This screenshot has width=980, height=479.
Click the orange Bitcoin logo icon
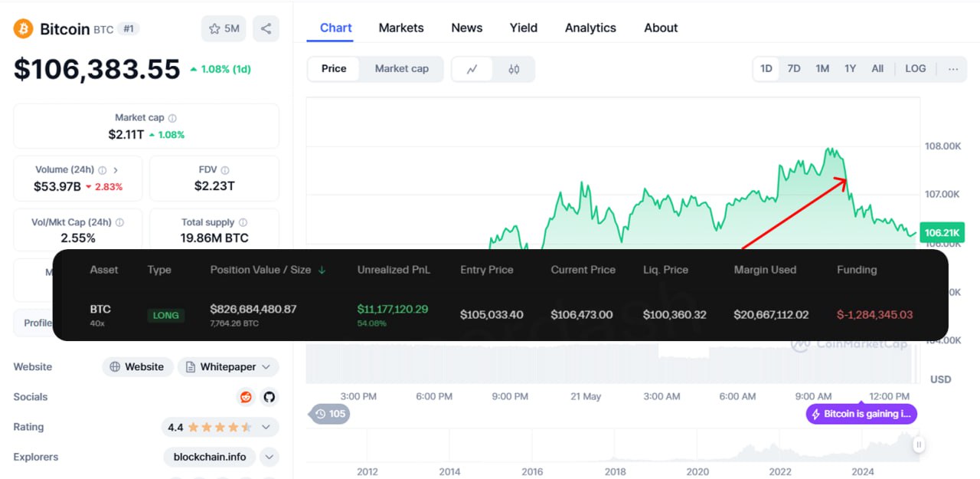pos(23,29)
